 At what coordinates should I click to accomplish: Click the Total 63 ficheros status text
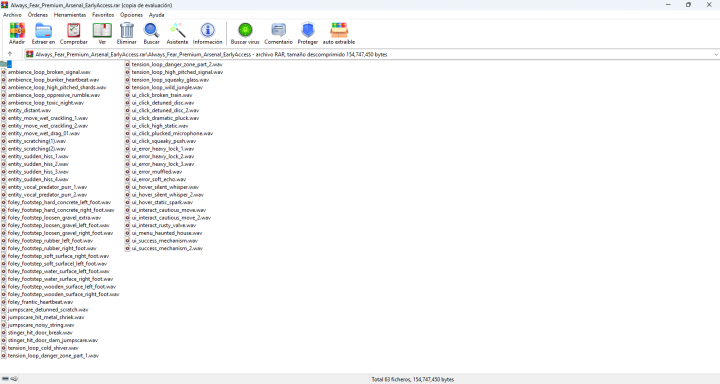(x=412, y=379)
